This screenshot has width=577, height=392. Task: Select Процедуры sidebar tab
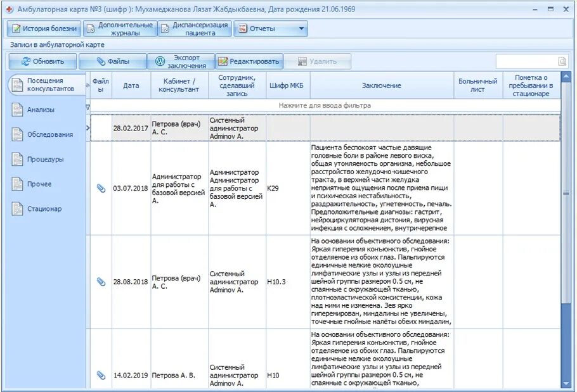point(45,159)
